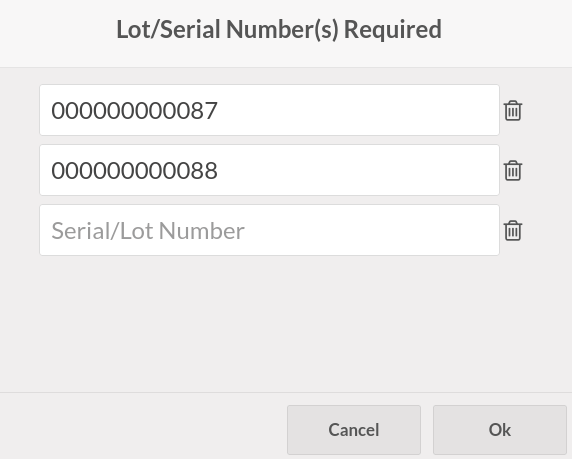Click the dialog header bar
The image size is (572, 459).
click(x=286, y=34)
